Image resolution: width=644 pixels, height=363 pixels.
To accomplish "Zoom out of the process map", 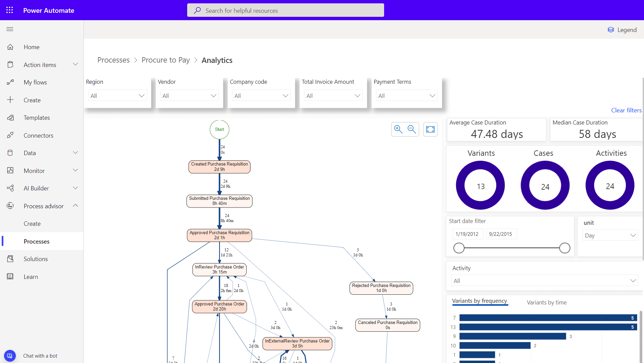I will [412, 129].
